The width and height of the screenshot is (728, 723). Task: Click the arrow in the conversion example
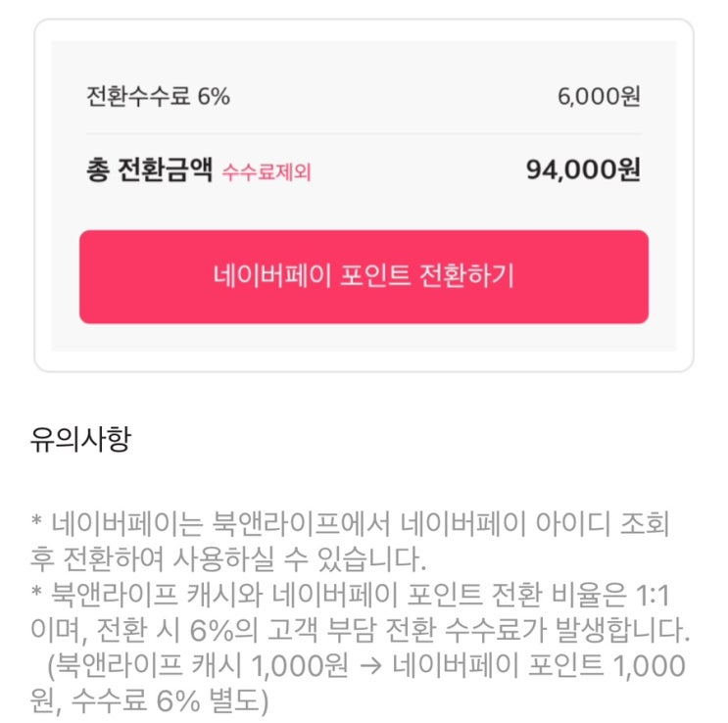(370, 667)
